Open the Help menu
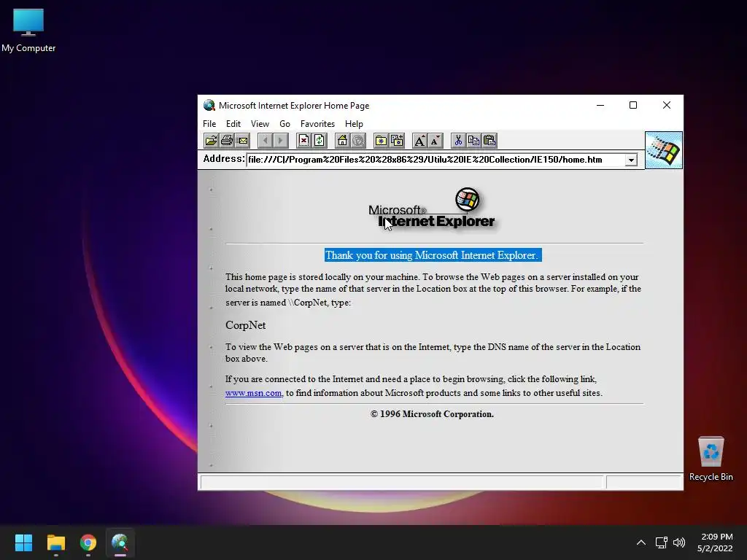Image resolution: width=747 pixels, height=560 pixels. click(x=354, y=124)
